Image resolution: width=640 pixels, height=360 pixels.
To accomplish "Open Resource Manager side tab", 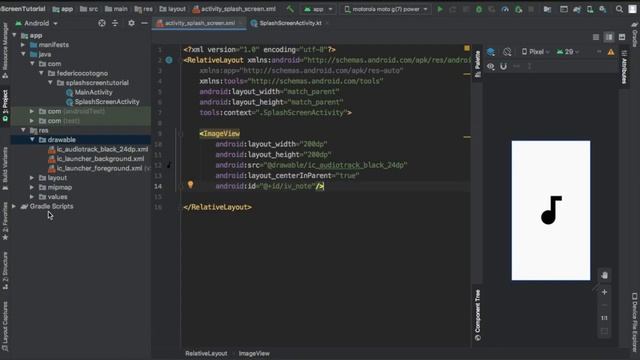I will click(5, 50).
